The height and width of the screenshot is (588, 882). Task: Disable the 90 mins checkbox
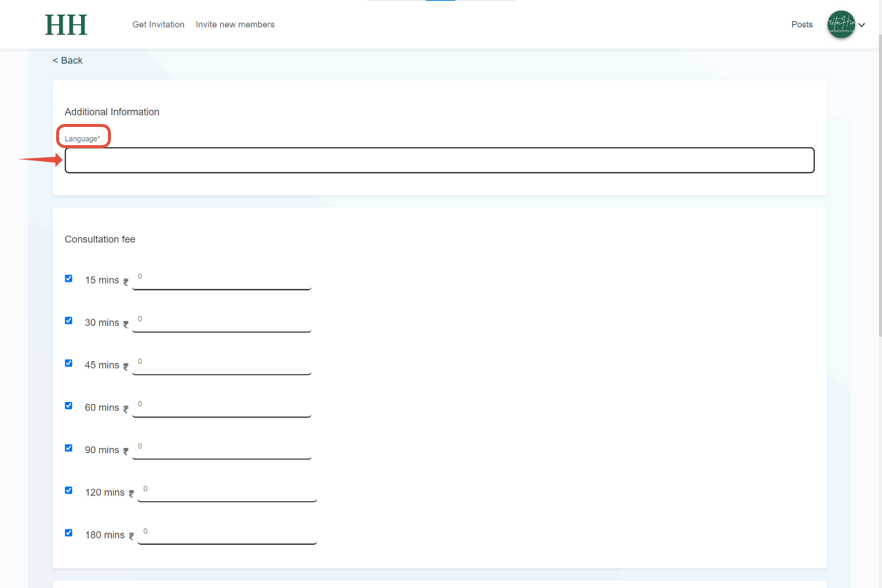pos(69,448)
